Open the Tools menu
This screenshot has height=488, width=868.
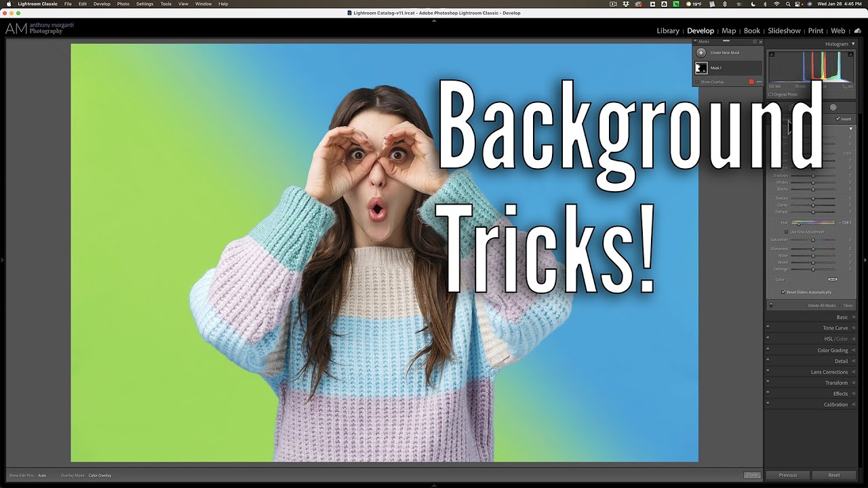(165, 4)
